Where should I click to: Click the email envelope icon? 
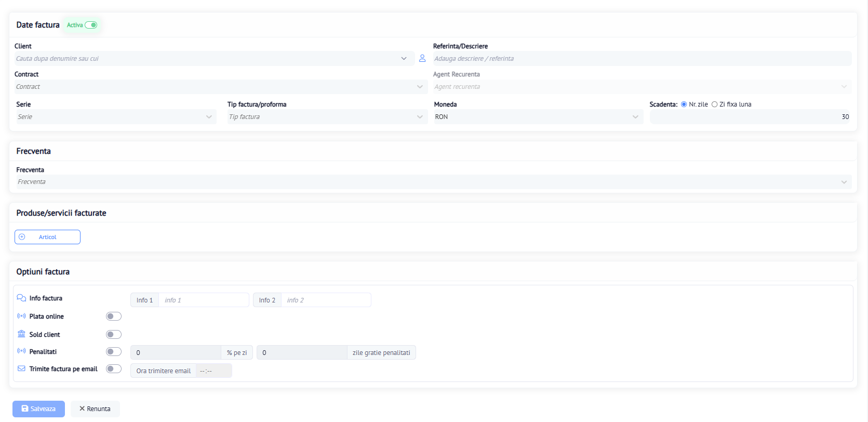click(21, 368)
